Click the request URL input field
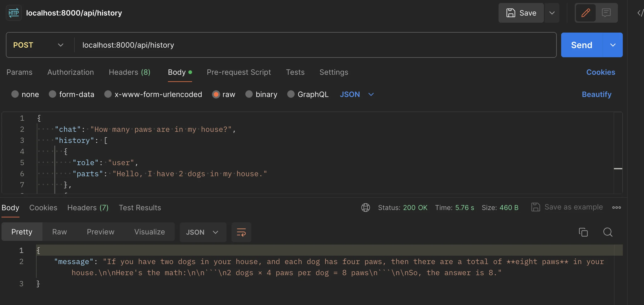The height and width of the screenshot is (305, 644). pos(315,45)
